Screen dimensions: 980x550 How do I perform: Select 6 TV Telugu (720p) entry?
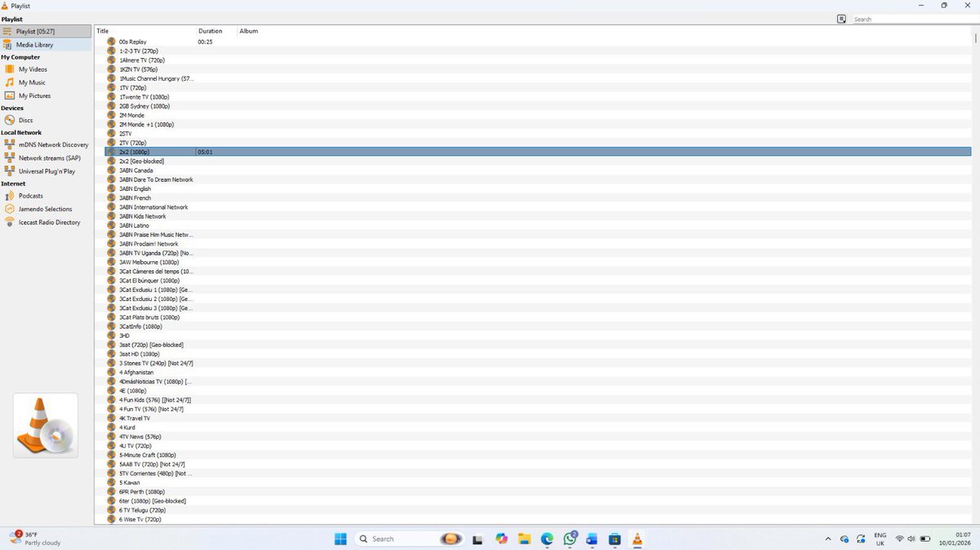click(143, 510)
